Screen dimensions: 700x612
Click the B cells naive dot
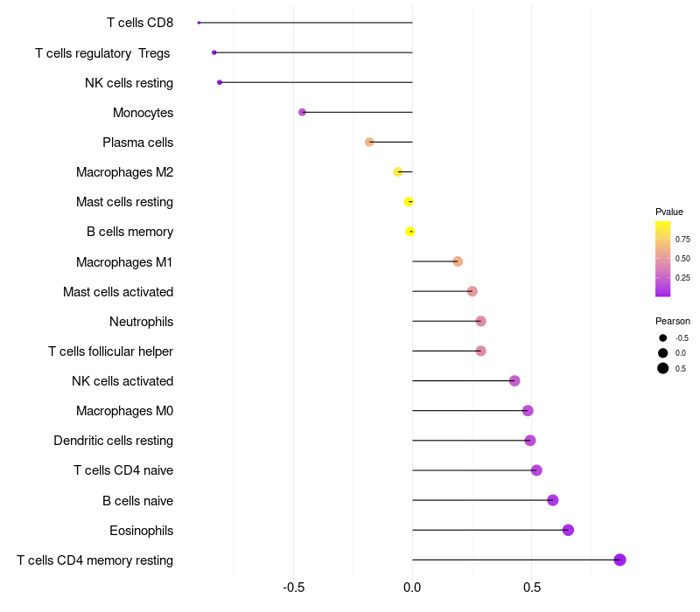click(x=553, y=500)
